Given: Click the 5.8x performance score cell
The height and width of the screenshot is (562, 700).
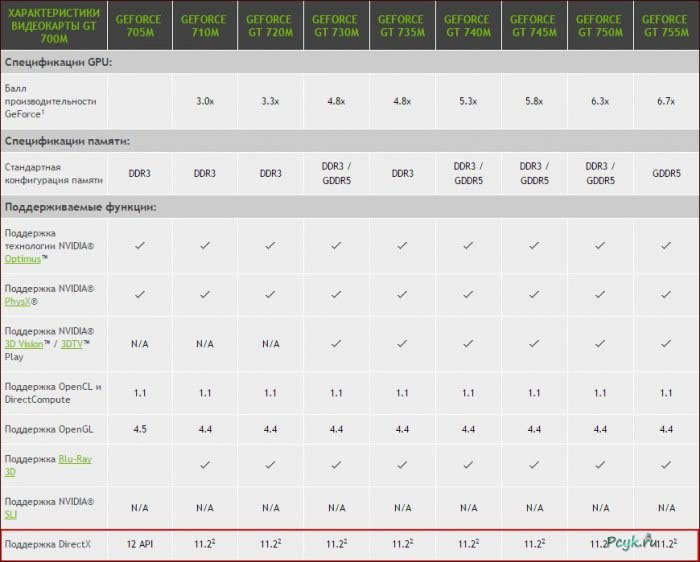Looking at the screenshot, I should [534, 101].
